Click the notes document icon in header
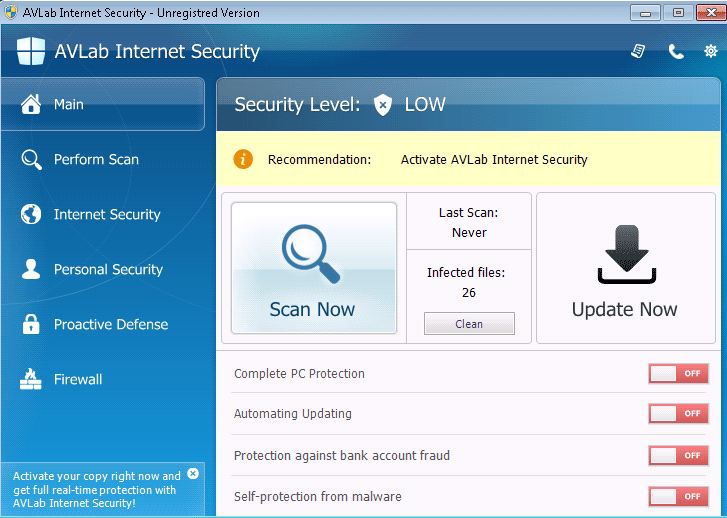 tap(638, 51)
